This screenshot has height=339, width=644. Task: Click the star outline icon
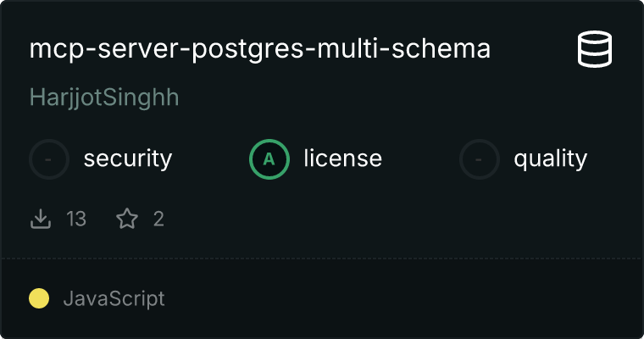[x=127, y=220]
